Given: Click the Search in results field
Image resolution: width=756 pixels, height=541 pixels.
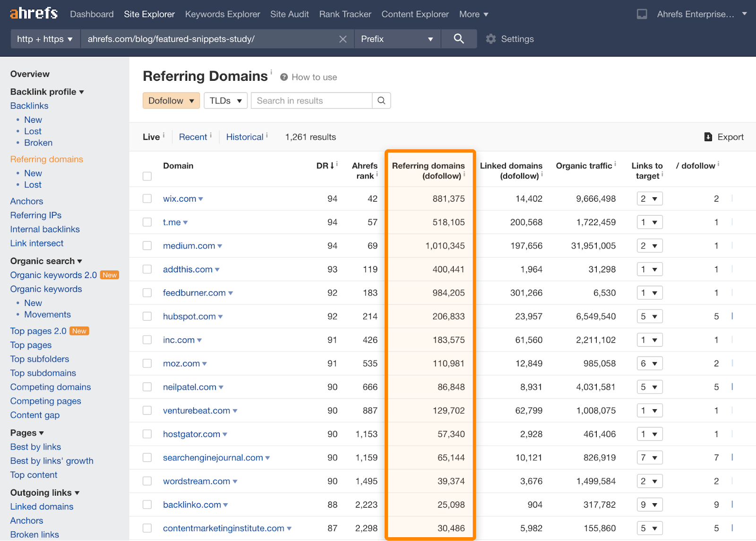Looking at the screenshot, I should click(312, 101).
